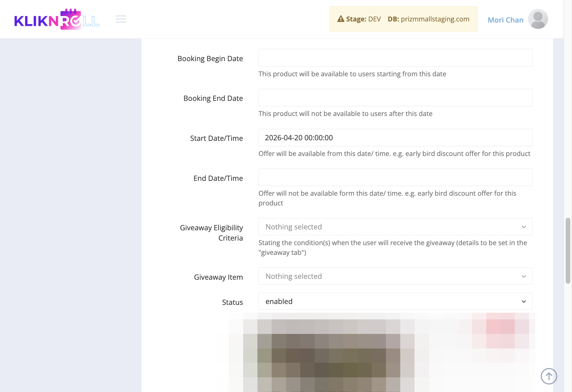Open the Status dropdown showing enabled

coord(395,301)
